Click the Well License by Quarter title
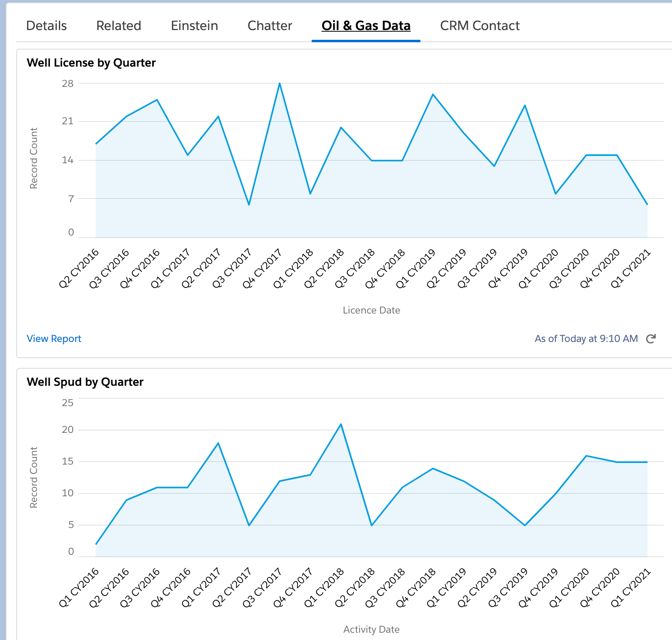Viewport: 672px width, 640px height. click(91, 63)
